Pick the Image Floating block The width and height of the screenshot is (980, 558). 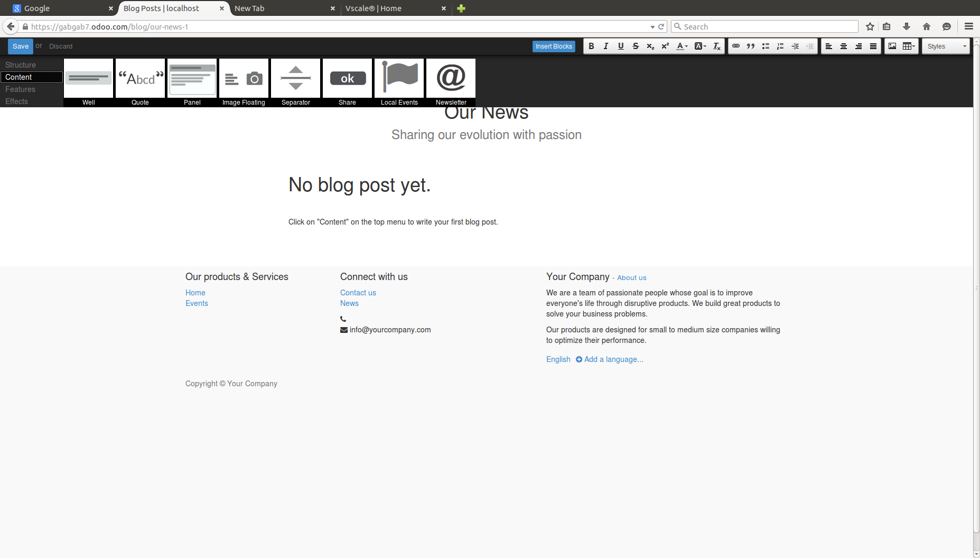(x=244, y=82)
